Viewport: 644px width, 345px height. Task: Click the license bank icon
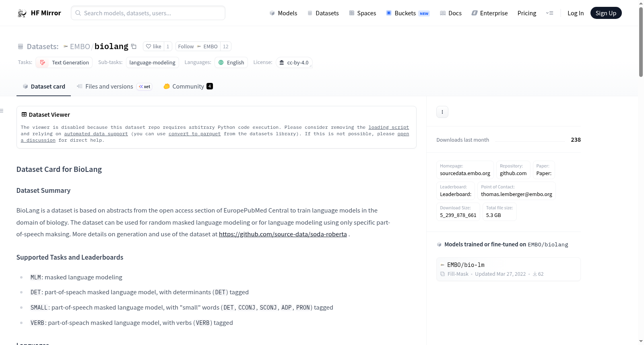click(282, 62)
